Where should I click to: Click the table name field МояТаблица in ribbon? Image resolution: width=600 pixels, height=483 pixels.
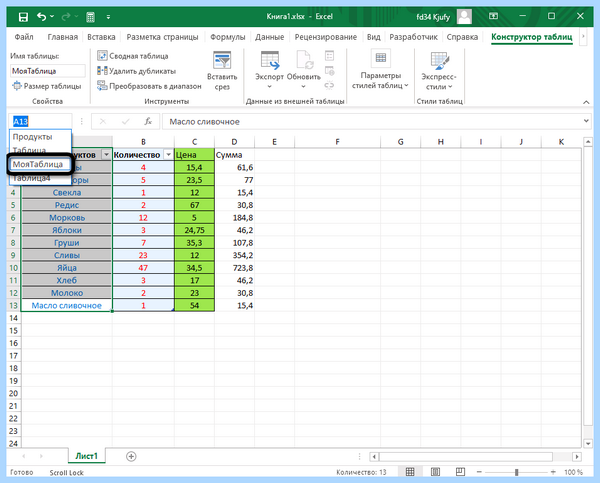coord(47,71)
